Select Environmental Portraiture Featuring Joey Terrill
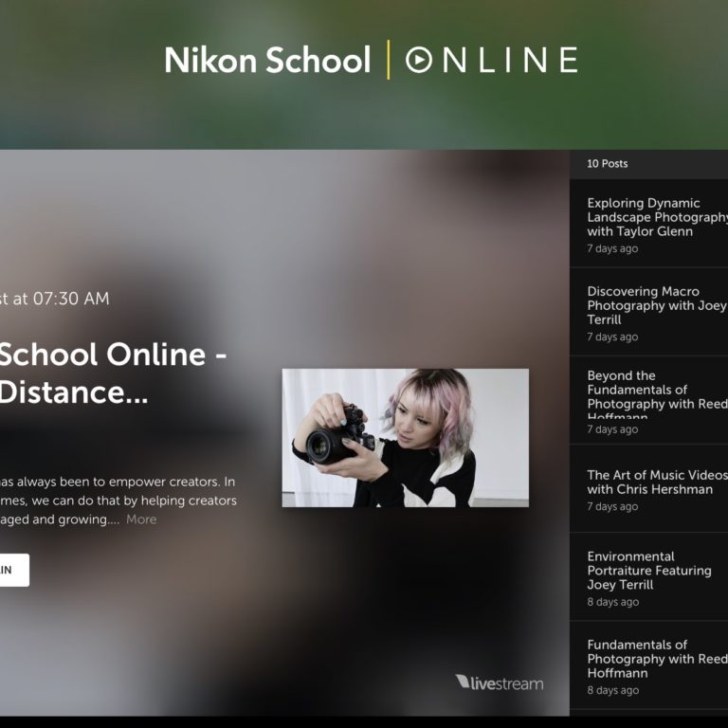 [648, 571]
